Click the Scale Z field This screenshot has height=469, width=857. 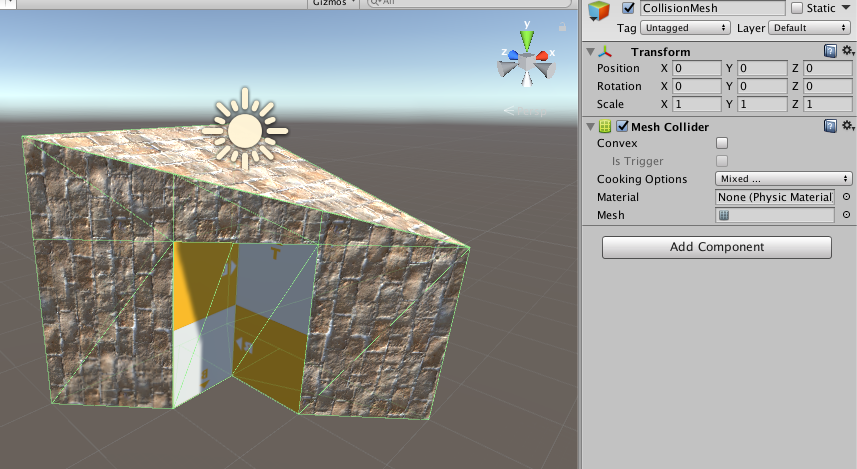[827, 104]
